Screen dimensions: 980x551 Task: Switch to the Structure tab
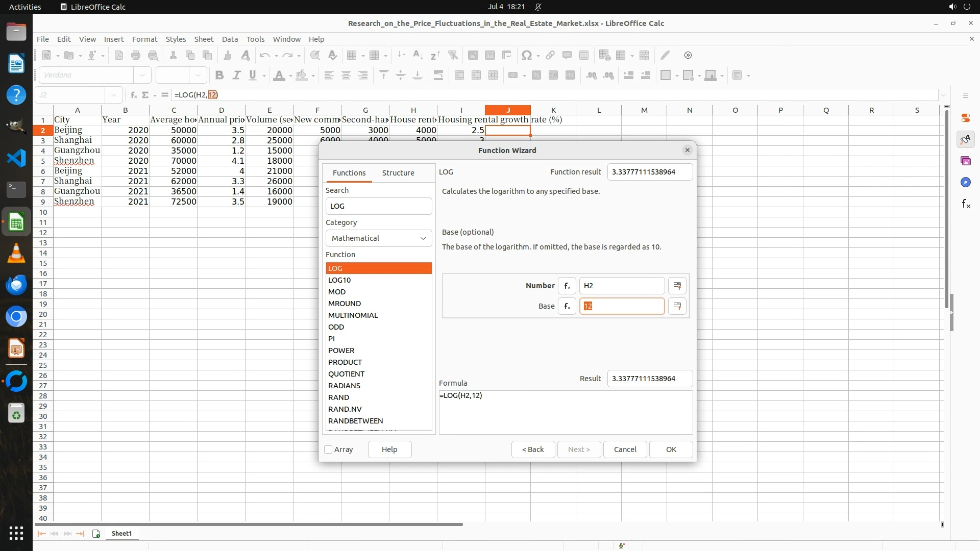click(398, 173)
